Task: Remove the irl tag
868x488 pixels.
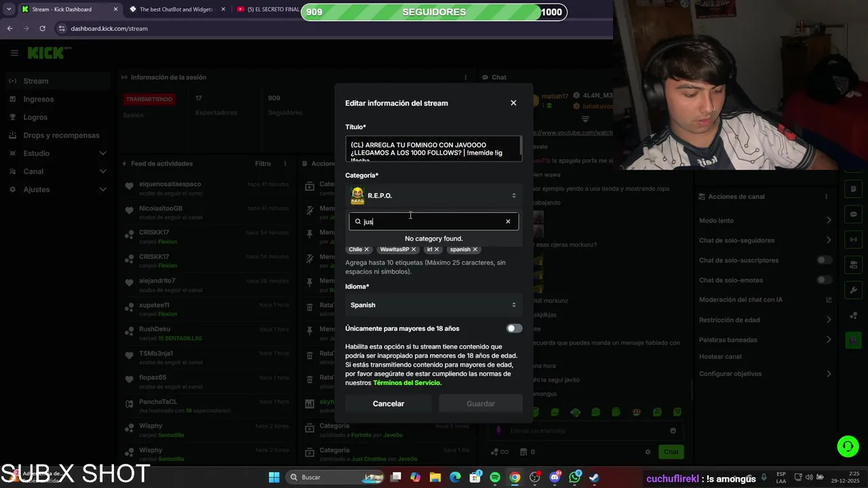Action: coord(437,249)
